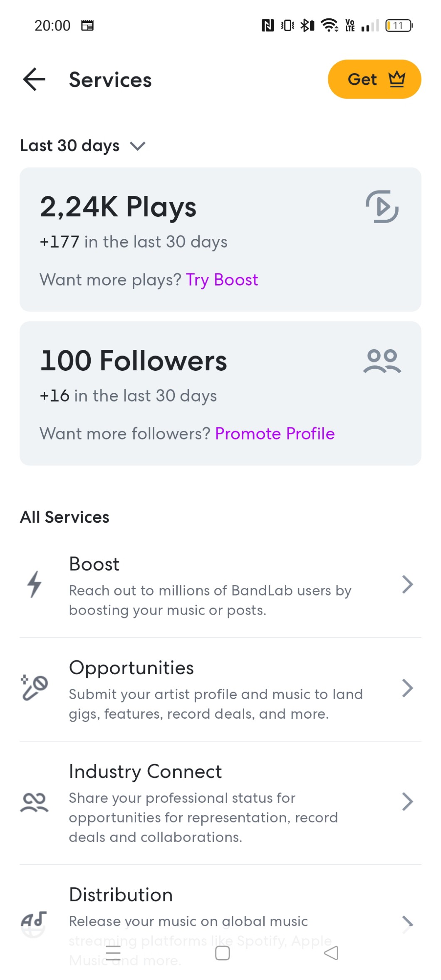The image size is (441, 980).
Task: Open Opportunities using its chevron arrow
Action: (407, 688)
